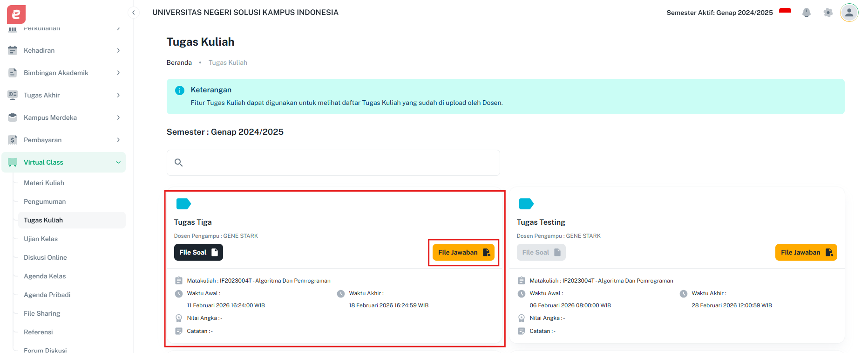
Task: Click the Nilai Angka badge icon in Tugas Testing
Action: coord(522,318)
